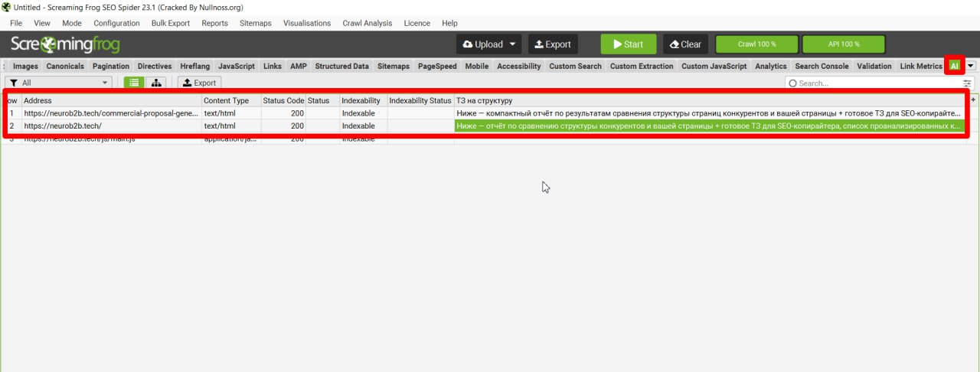The image size is (980, 372).
Task: Sort by the Status Code column header
Action: point(283,100)
